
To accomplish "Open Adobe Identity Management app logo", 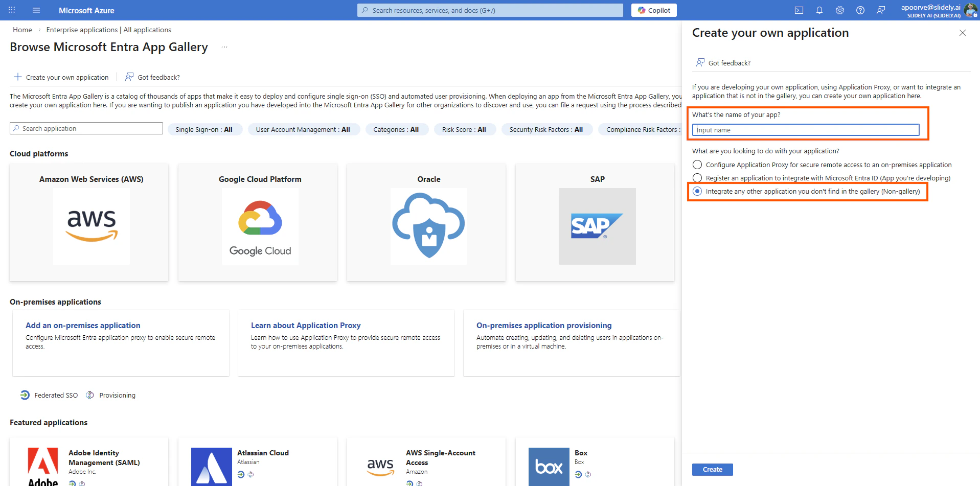I will [x=43, y=467].
